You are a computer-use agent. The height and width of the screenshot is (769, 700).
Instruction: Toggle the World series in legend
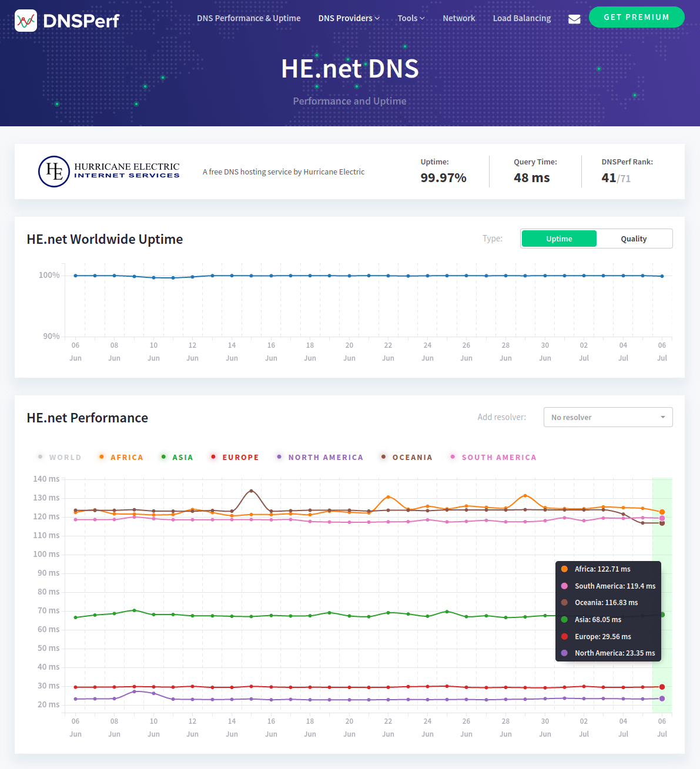click(x=59, y=457)
